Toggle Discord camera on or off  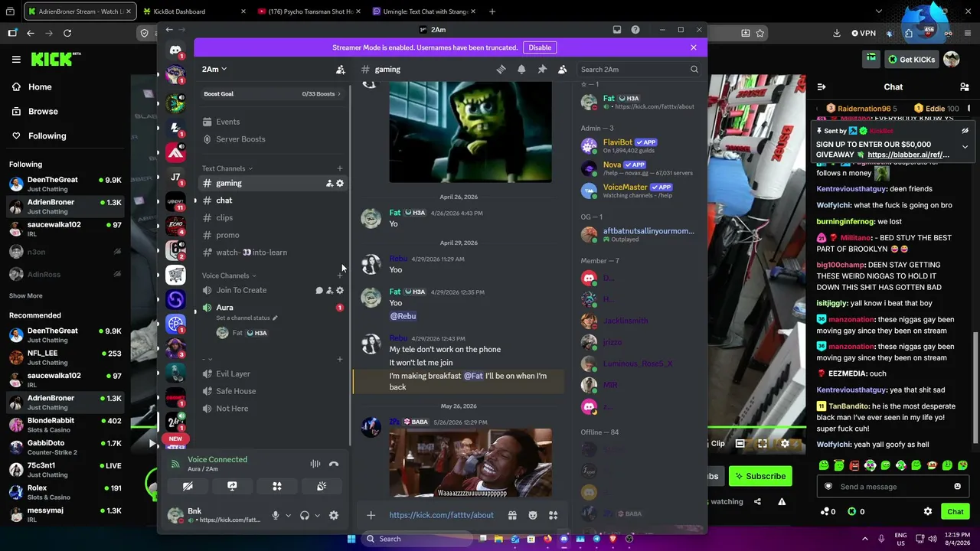tap(188, 486)
